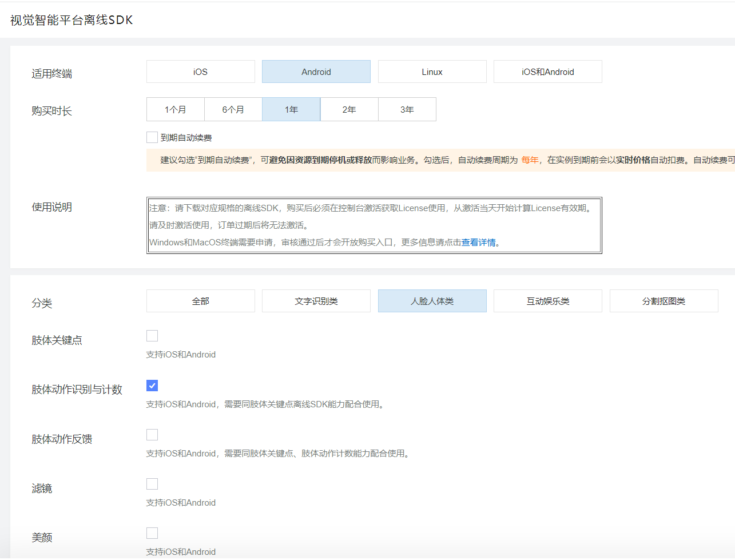Click the 使用说明 notice text box

[374, 225]
